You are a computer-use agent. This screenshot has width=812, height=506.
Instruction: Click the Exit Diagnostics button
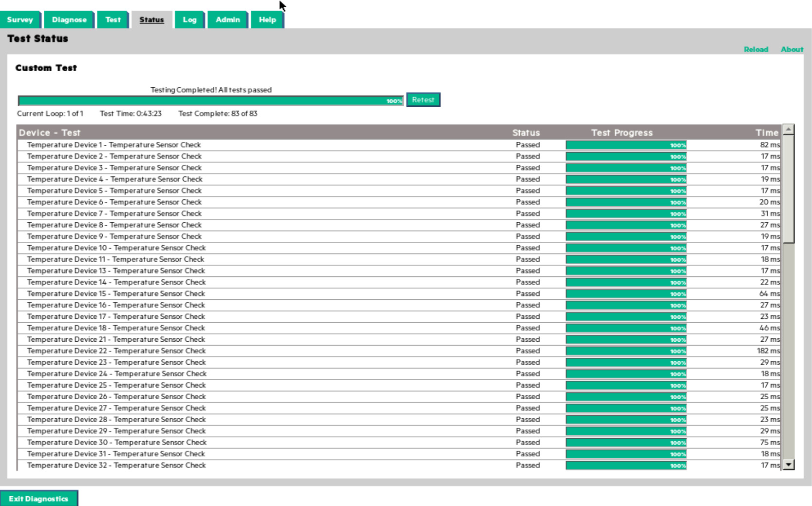tap(38, 499)
